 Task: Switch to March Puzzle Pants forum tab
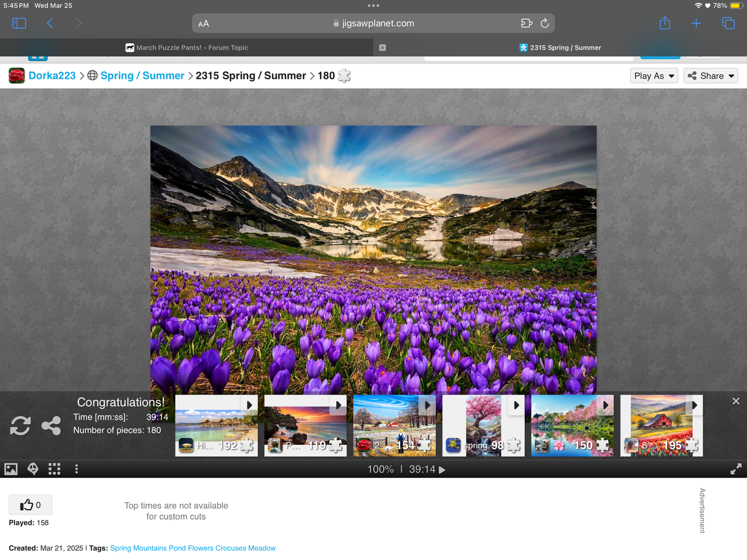(x=187, y=48)
